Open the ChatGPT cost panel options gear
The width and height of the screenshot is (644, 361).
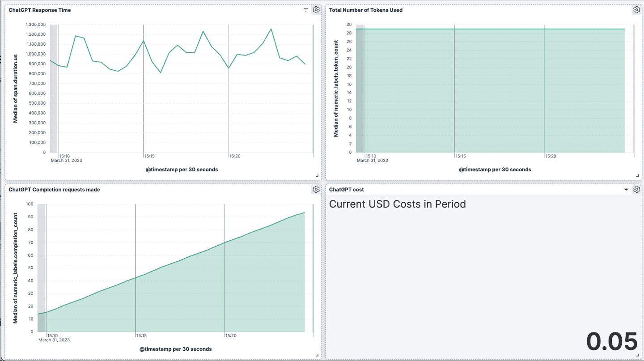pos(637,189)
